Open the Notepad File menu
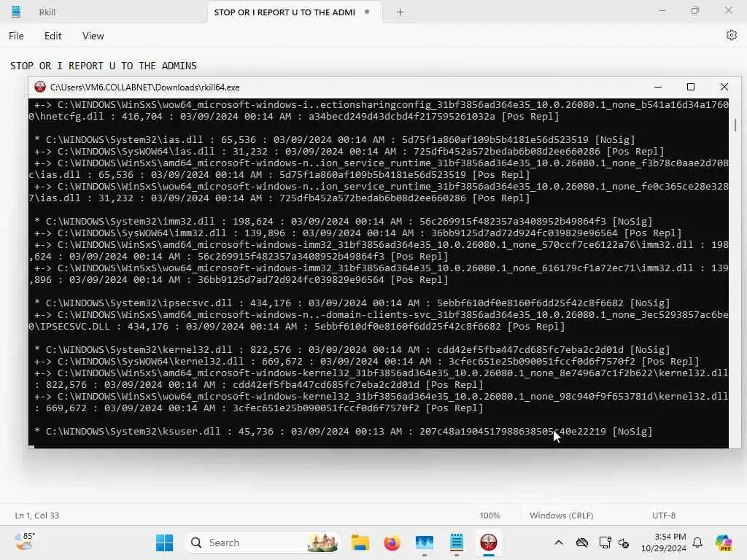Viewport: 747px width, 560px height. 16,36
